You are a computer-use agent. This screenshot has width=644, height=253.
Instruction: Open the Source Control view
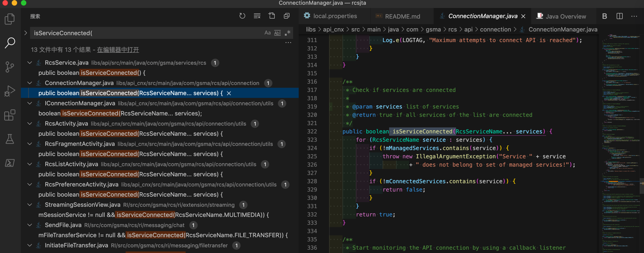coord(10,67)
